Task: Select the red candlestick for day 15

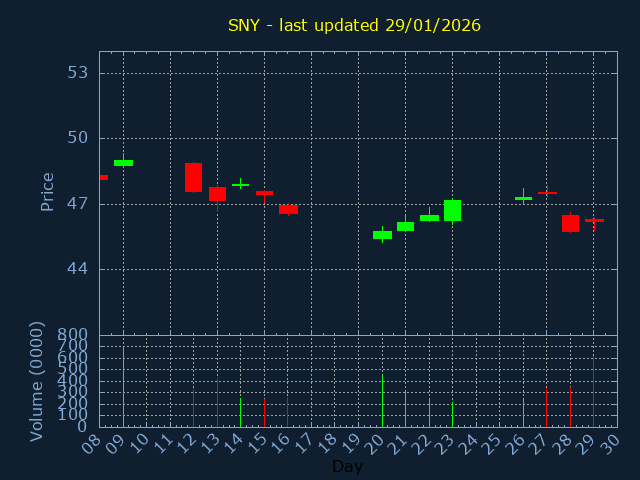Action: coord(264,193)
